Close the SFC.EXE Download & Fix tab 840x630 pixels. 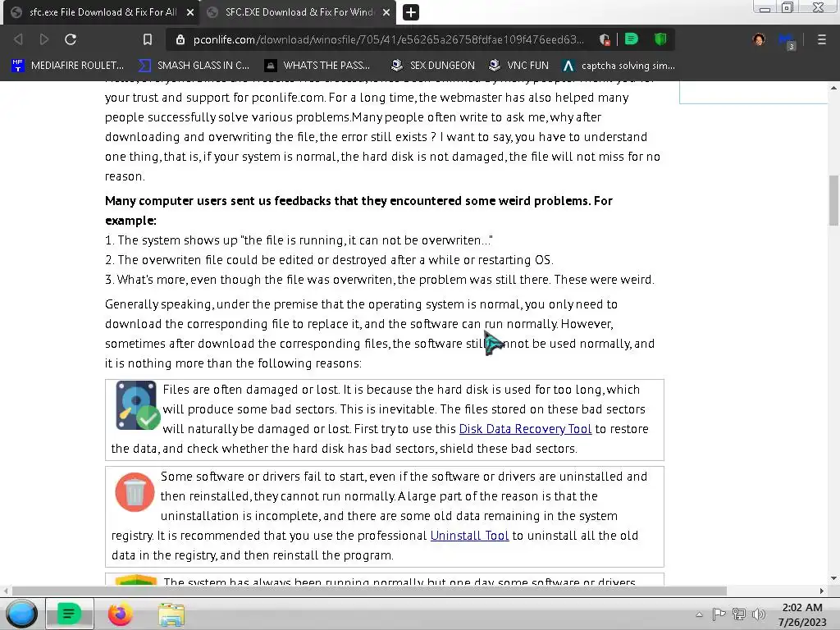(x=386, y=12)
